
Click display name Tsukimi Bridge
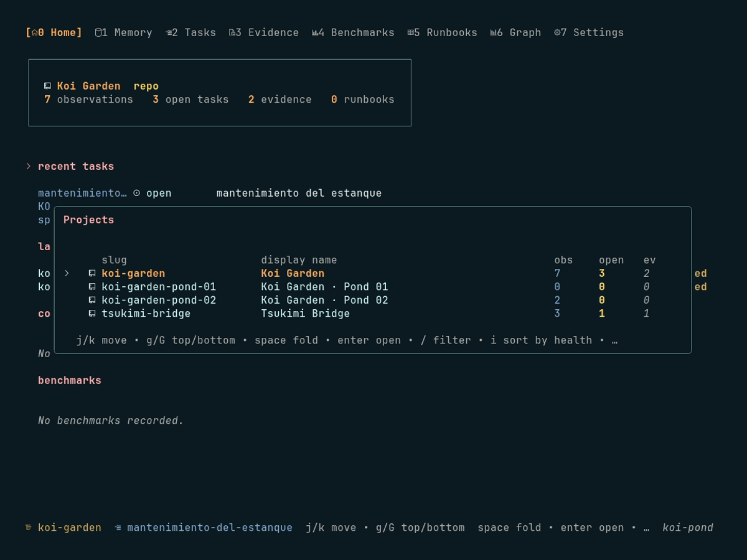(x=305, y=314)
